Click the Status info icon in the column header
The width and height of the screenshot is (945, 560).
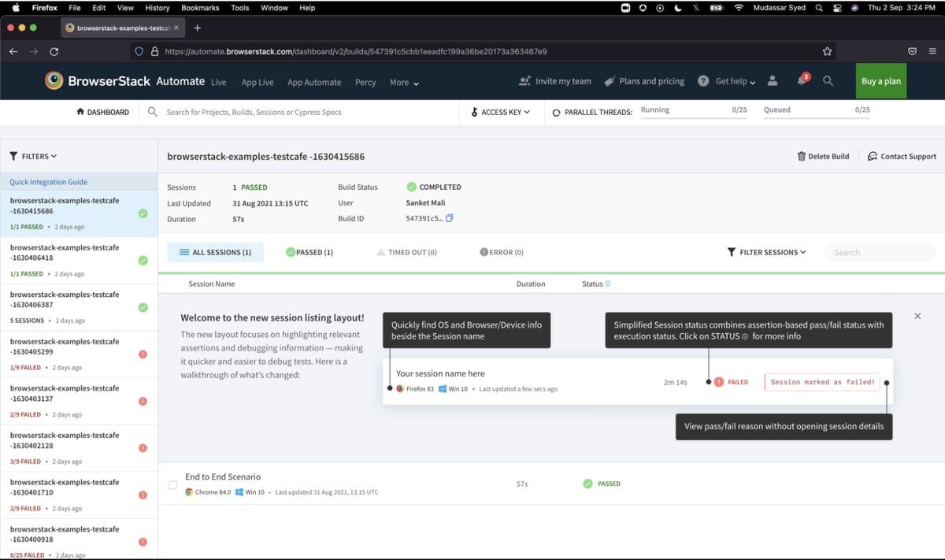pos(608,284)
